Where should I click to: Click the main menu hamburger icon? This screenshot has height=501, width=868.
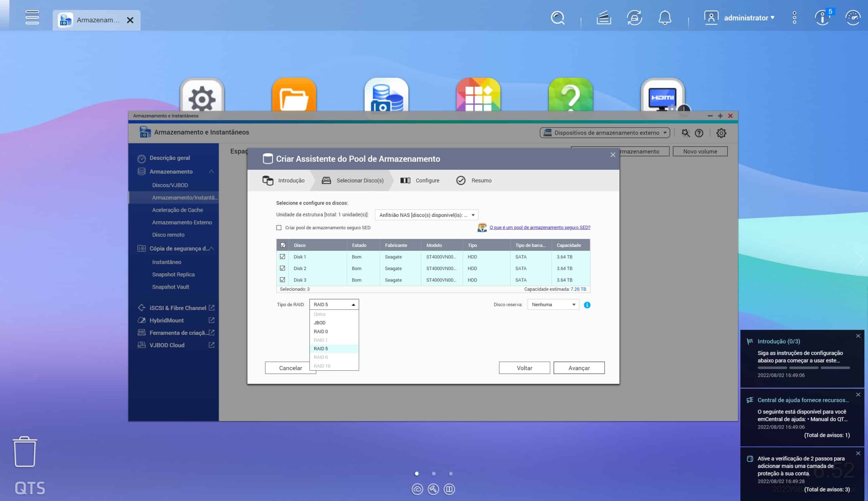pyautogui.click(x=32, y=18)
